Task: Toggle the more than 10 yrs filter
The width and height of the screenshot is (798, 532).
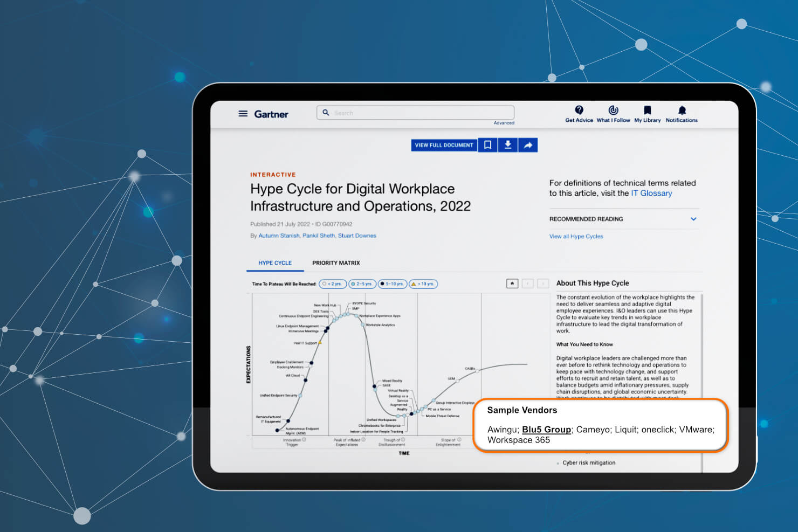Action: 423,284
